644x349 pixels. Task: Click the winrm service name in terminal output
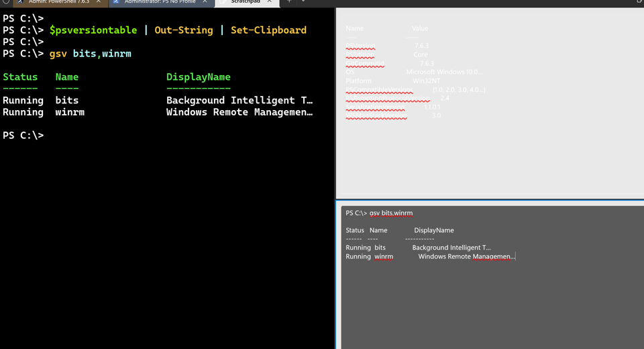pyautogui.click(x=70, y=112)
